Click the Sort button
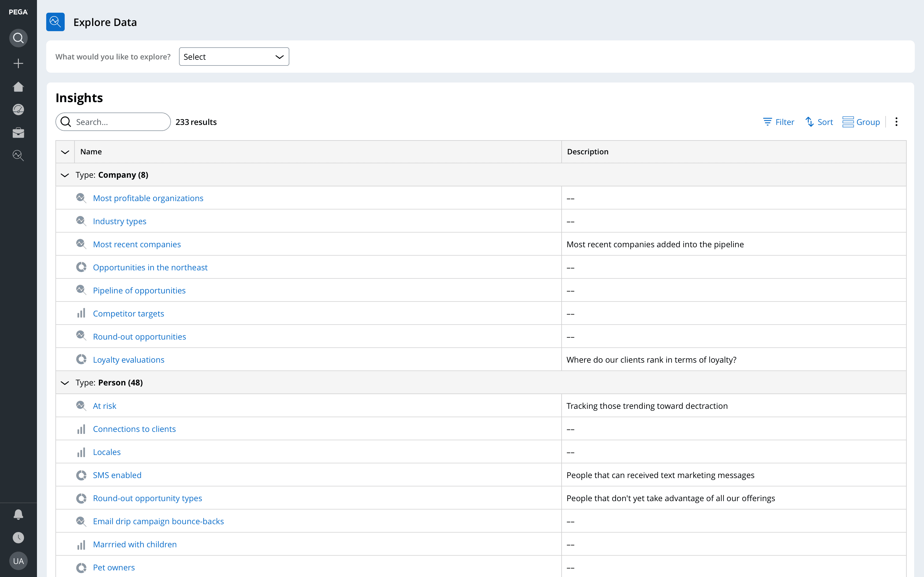Viewport: 924px width, 577px height. 819,122
